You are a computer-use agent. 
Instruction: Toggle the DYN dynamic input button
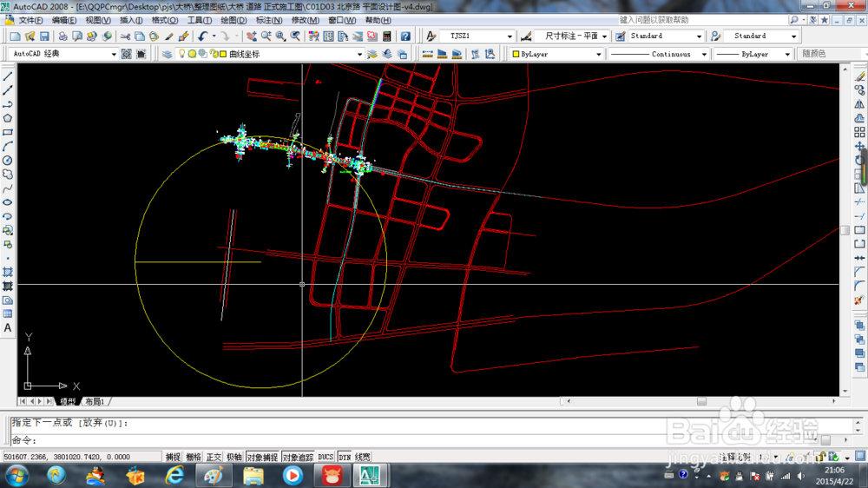pyautogui.click(x=345, y=457)
